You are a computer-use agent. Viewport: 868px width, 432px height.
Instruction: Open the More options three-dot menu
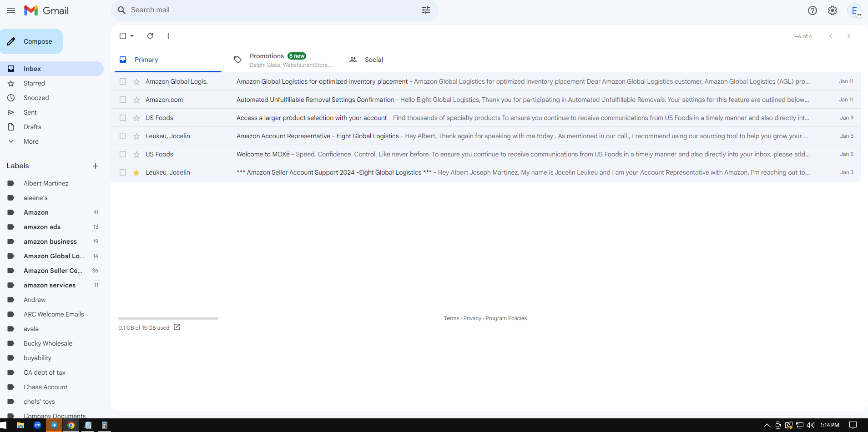(x=168, y=36)
